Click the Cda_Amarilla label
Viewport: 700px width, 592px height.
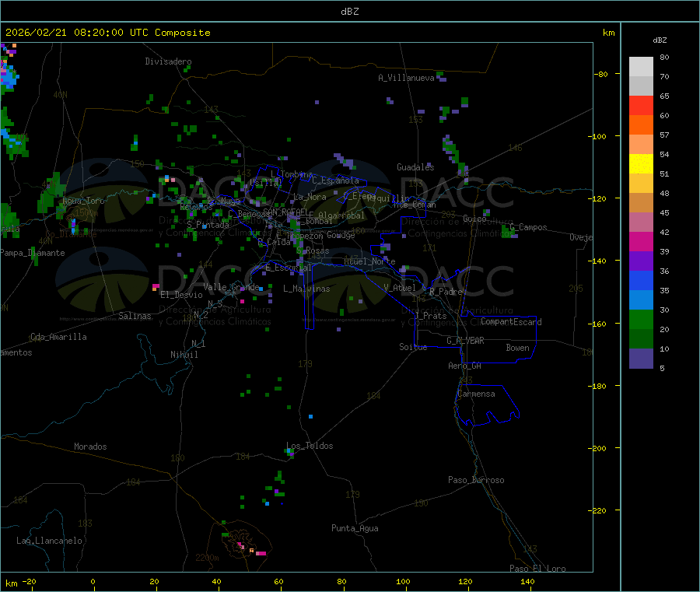(58, 337)
